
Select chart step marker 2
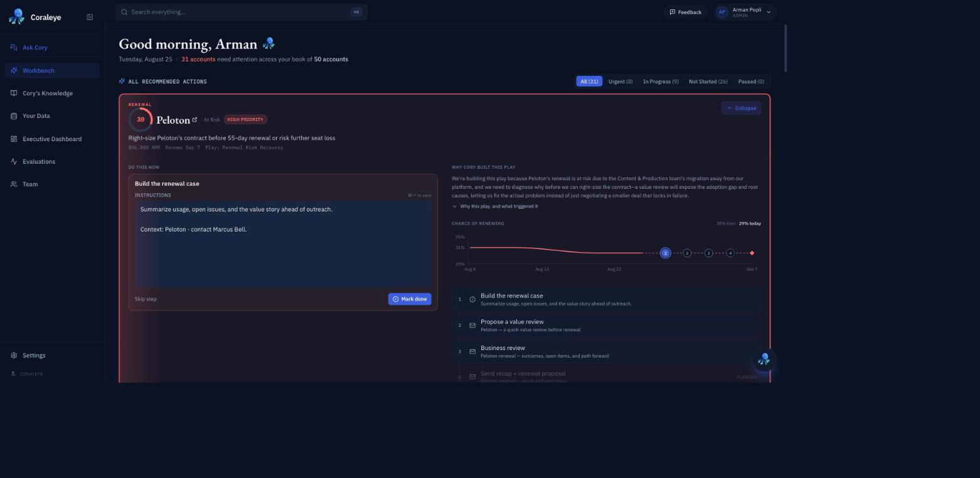tap(687, 253)
